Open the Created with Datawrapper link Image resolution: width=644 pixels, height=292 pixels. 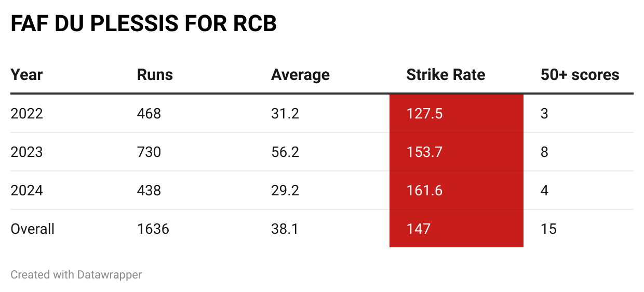[76, 274]
